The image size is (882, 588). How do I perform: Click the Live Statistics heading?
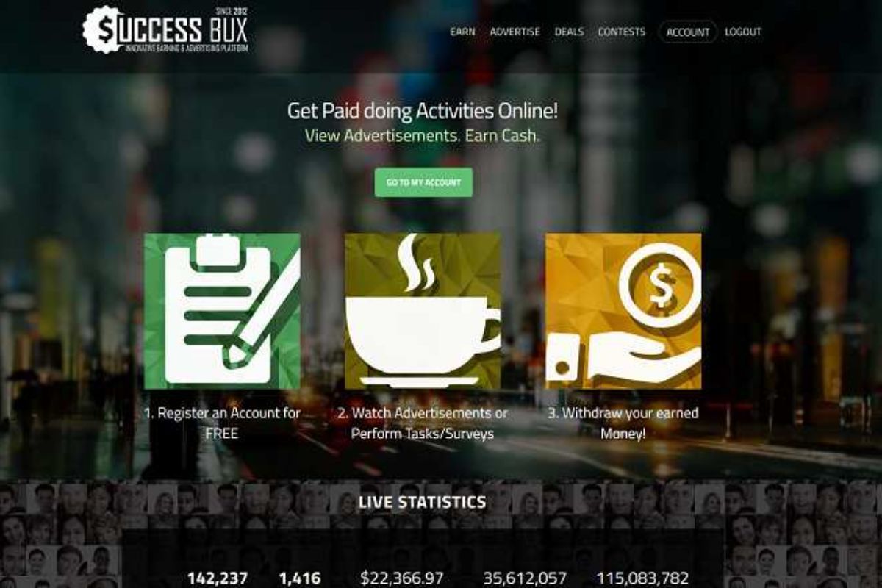coord(422,502)
